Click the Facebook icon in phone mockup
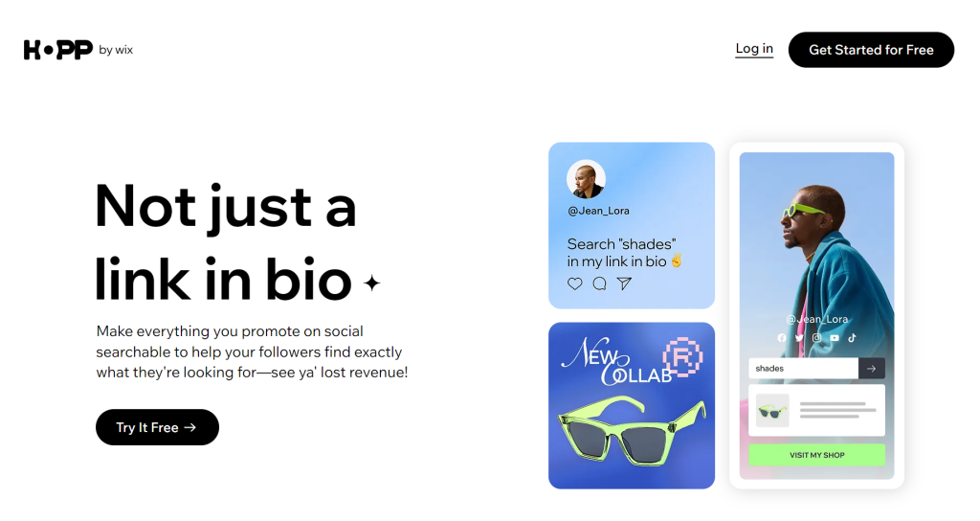 click(x=781, y=338)
